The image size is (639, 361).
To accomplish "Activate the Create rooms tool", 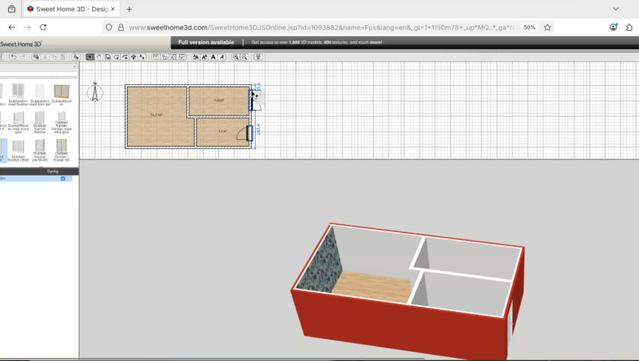I will [x=117, y=57].
